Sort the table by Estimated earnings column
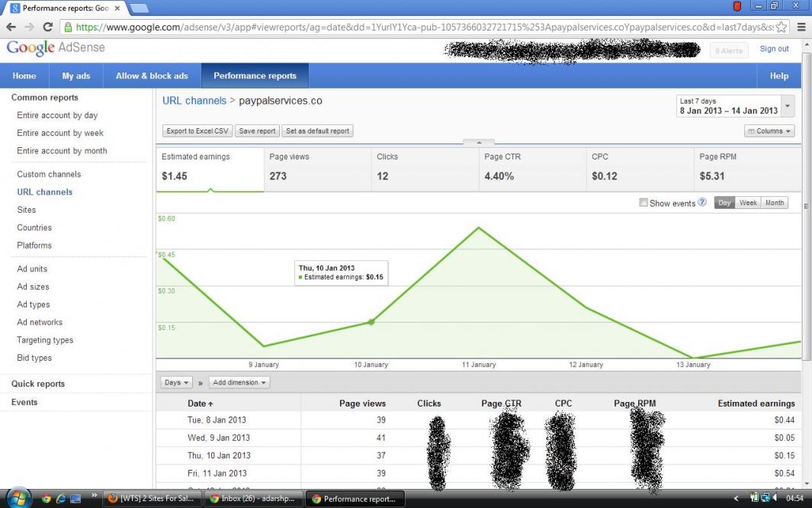This screenshot has width=812, height=508. tap(756, 403)
